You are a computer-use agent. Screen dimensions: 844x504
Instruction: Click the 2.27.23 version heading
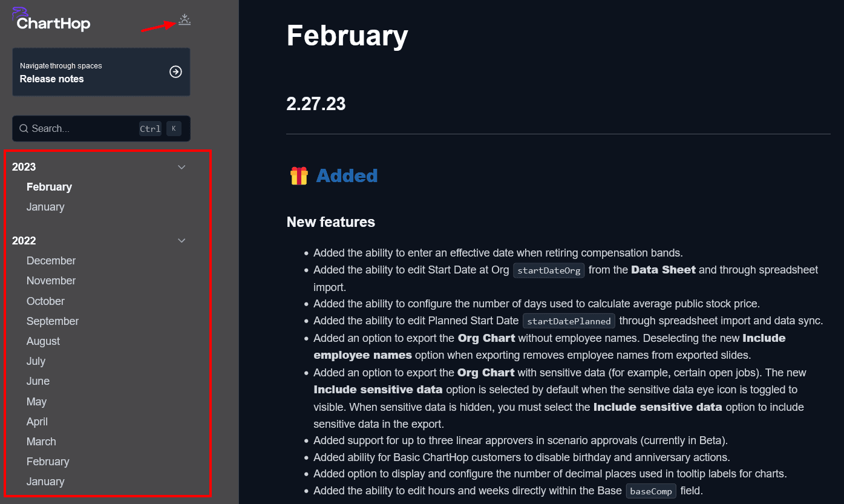point(316,103)
